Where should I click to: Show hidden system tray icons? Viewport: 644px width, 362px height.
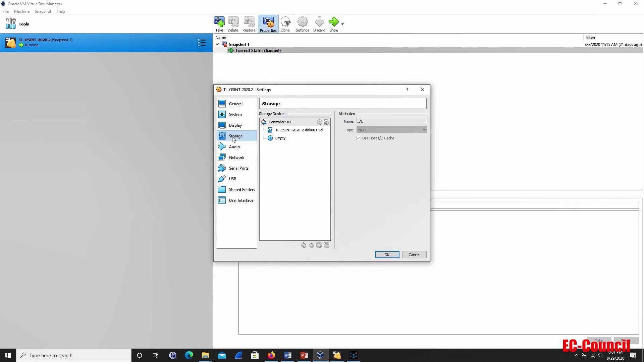tap(577, 355)
